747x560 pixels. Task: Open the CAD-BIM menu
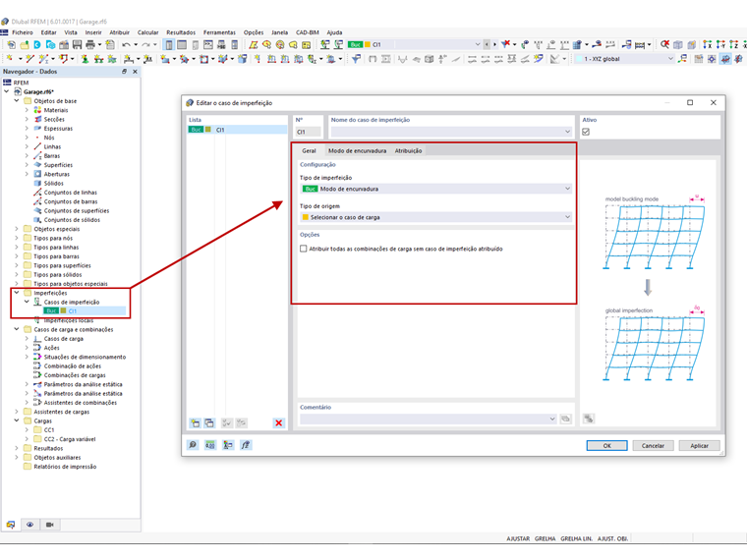click(x=308, y=32)
